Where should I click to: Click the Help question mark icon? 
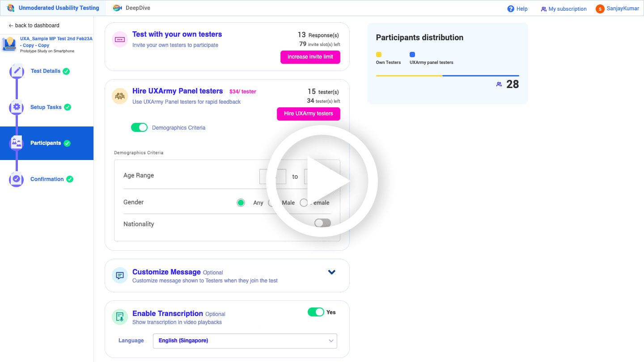[511, 8]
